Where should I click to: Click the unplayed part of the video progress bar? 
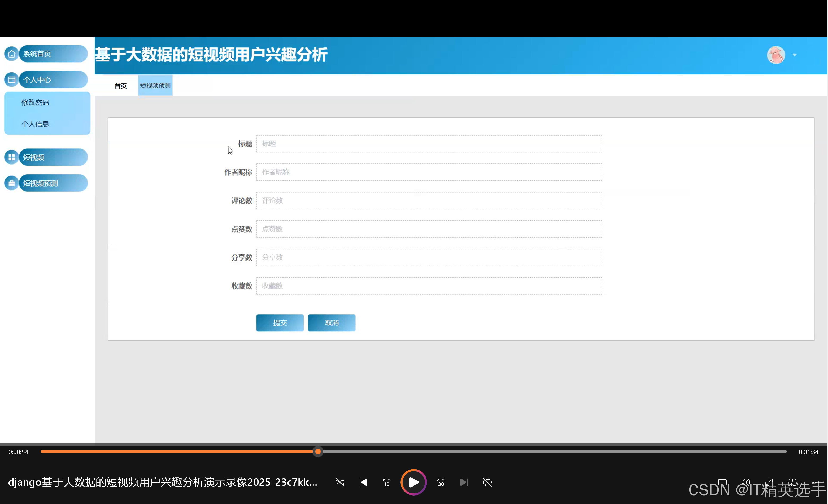555,452
